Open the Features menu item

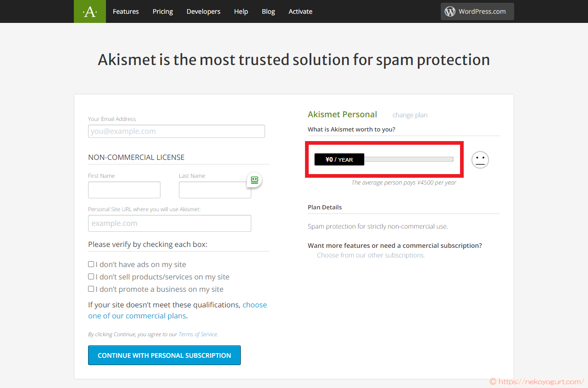pos(126,11)
